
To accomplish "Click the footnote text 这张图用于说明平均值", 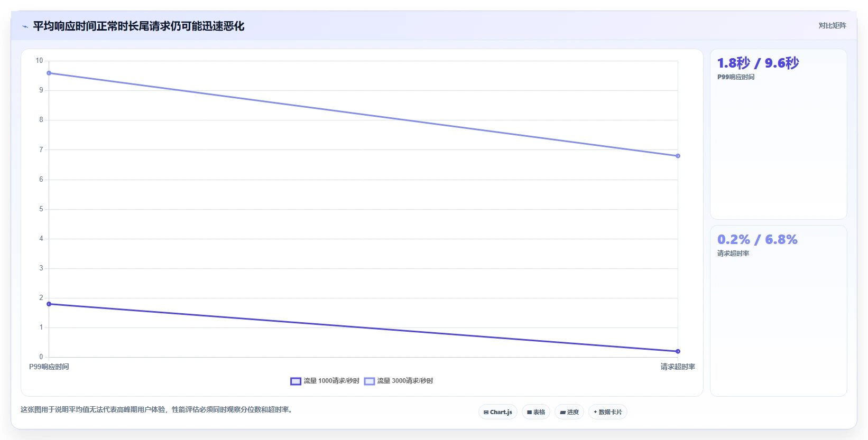I will coord(157,409).
